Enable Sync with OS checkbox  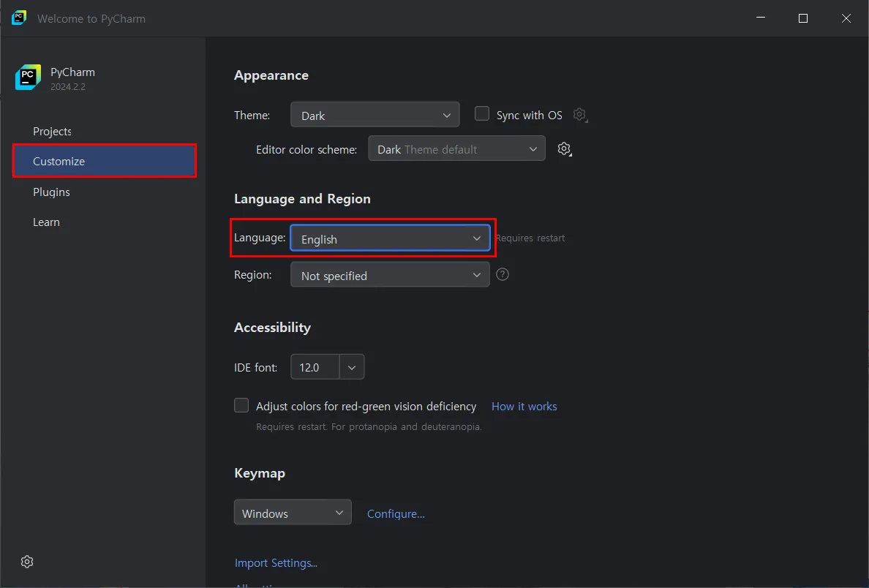coord(481,113)
